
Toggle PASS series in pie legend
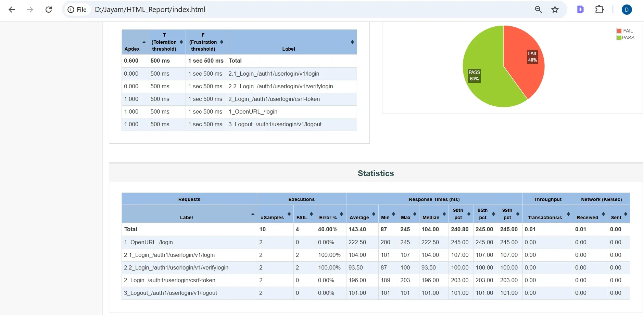626,38
